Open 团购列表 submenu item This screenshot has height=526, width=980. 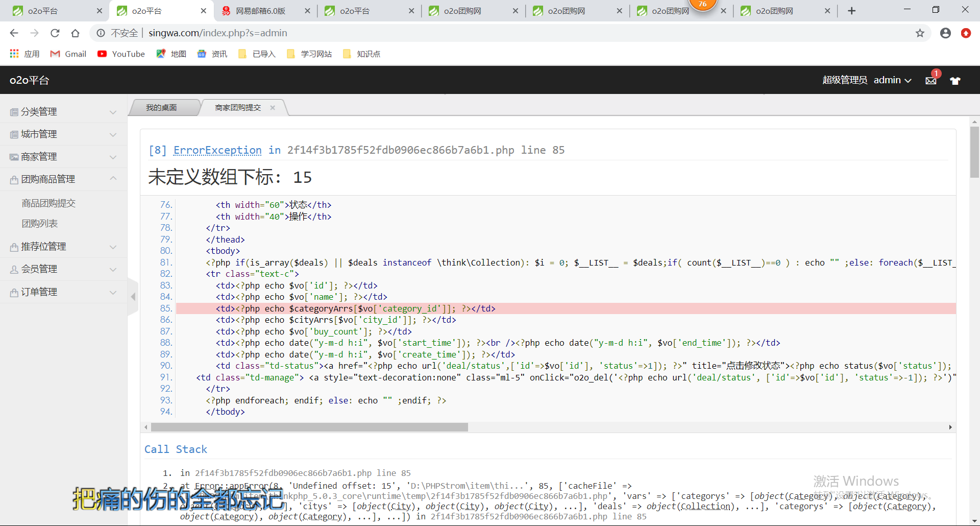pyautogui.click(x=40, y=224)
